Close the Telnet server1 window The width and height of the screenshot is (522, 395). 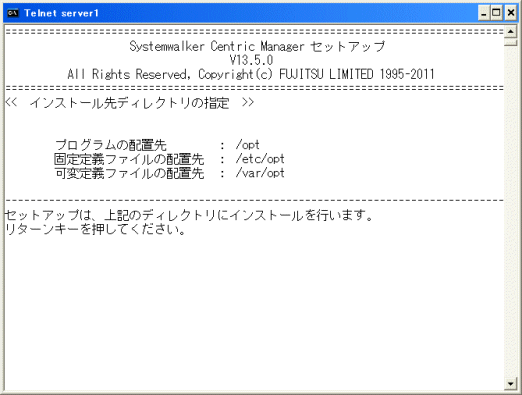[511, 13]
